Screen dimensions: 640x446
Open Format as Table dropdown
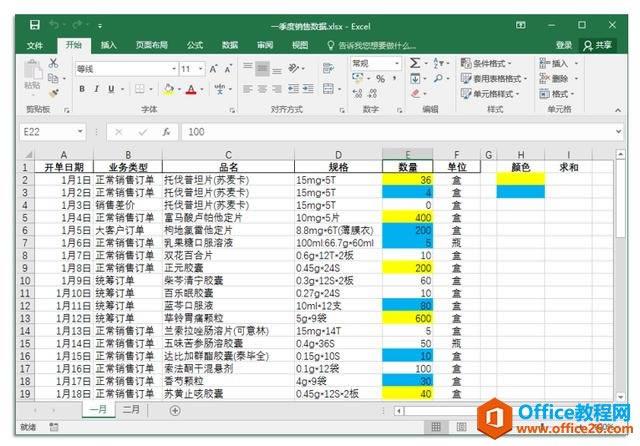point(493,79)
